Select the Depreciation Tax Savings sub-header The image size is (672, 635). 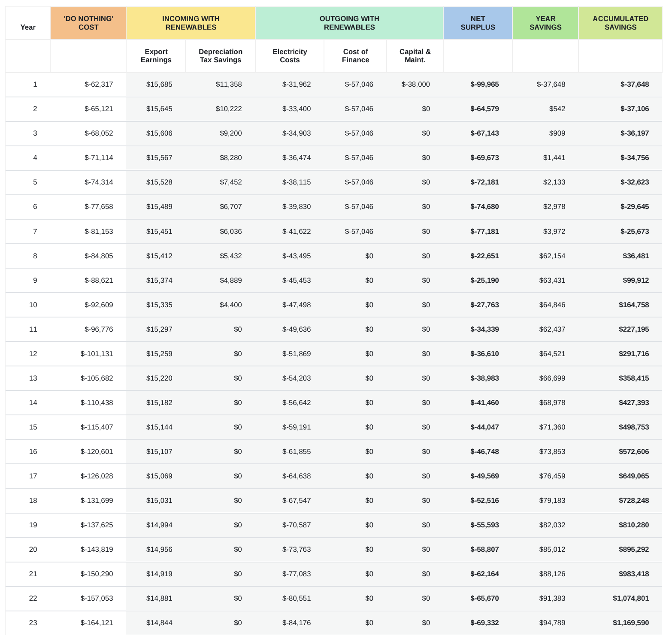click(x=221, y=56)
